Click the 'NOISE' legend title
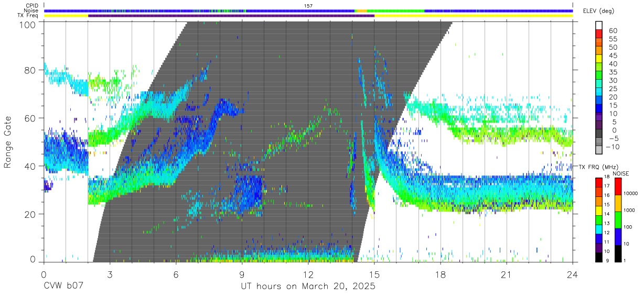The width and height of the screenshot is (644, 297). (620, 173)
